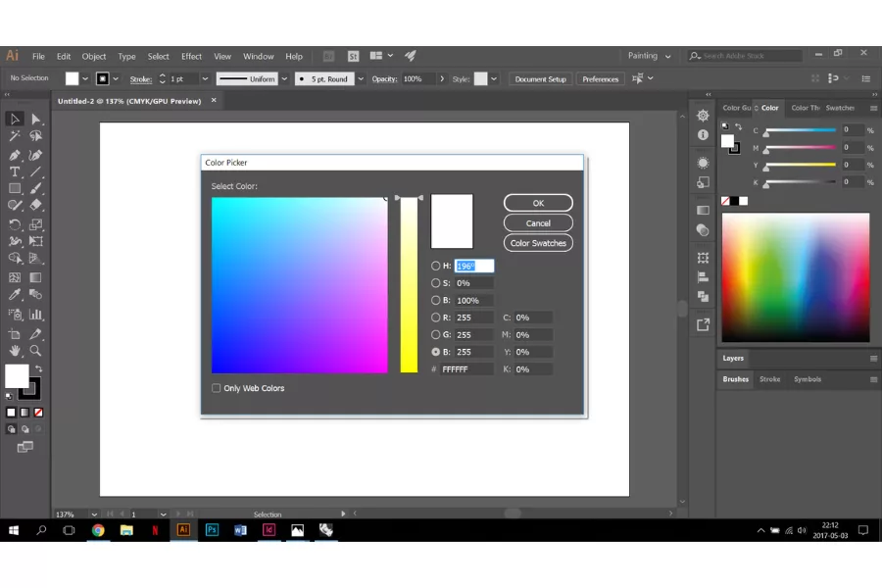Image resolution: width=882 pixels, height=588 pixels.
Task: Open the Fill color dropdown arrow
Action: pyautogui.click(x=85, y=78)
